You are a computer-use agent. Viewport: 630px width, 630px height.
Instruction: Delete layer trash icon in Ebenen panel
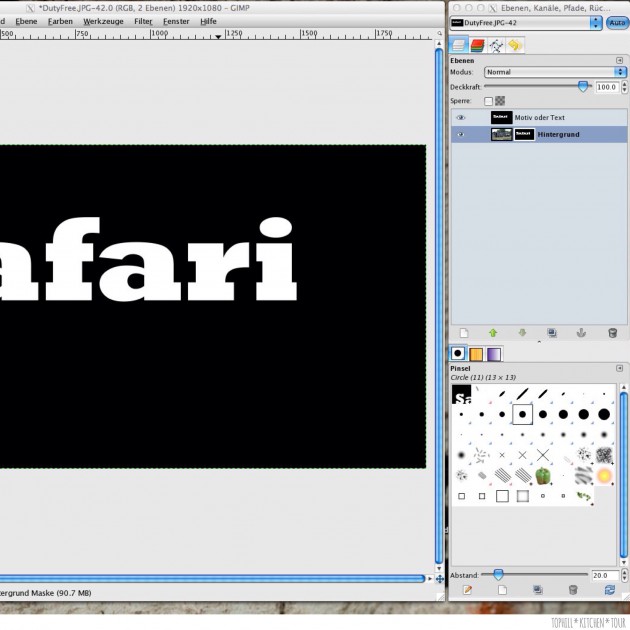612,333
